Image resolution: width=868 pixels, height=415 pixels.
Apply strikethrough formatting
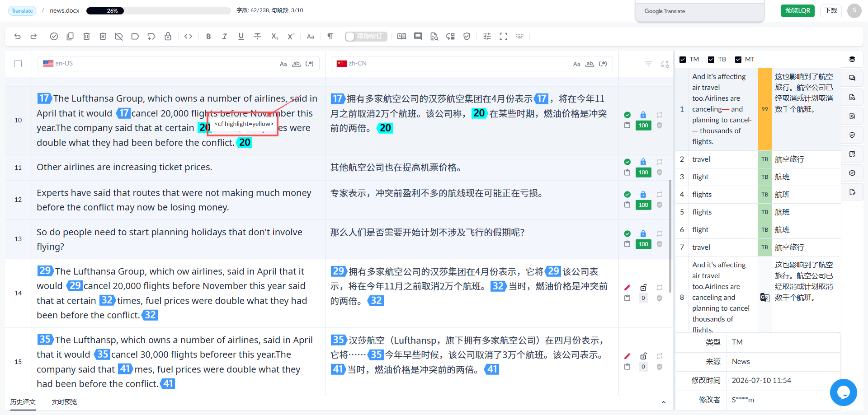tap(258, 37)
